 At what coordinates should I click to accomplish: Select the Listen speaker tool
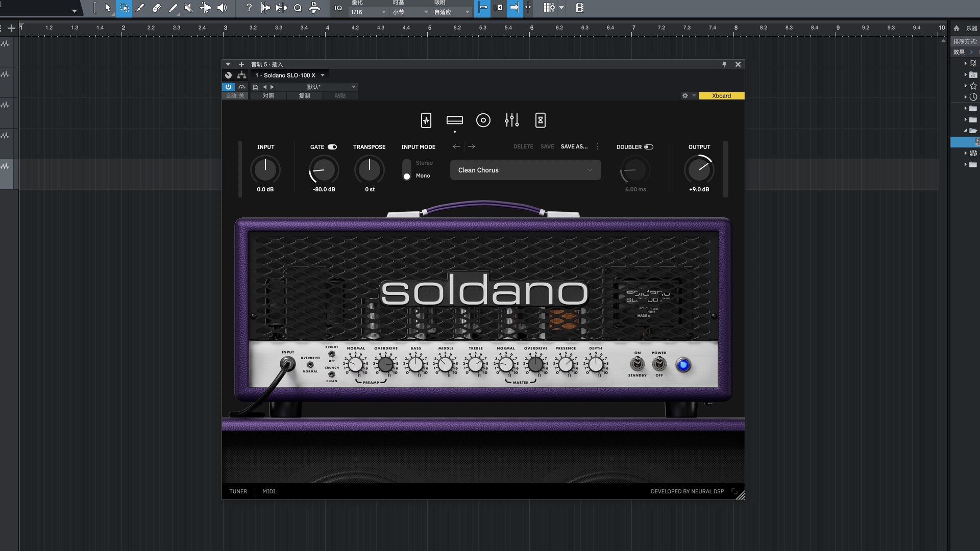[222, 8]
